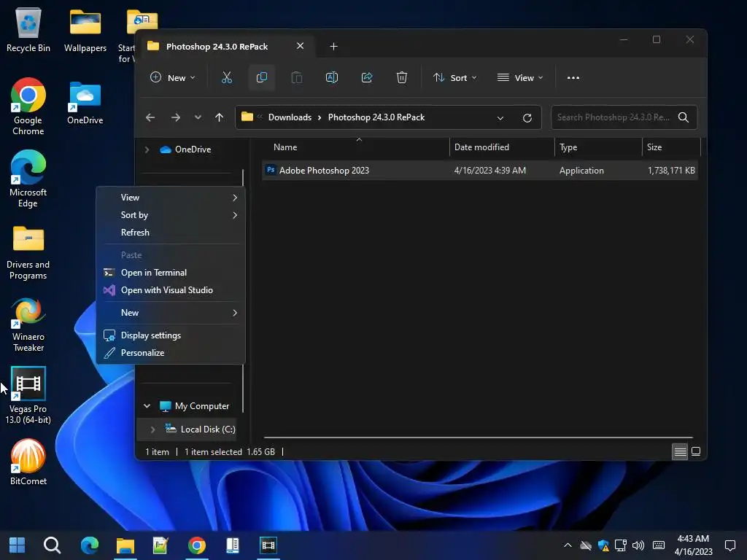The width and height of the screenshot is (747, 560).
Task: Add a new Explorer tab with plus
Action: point(333,46)
